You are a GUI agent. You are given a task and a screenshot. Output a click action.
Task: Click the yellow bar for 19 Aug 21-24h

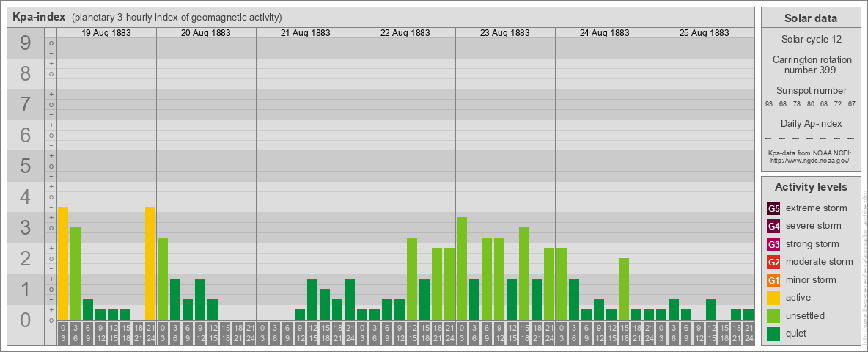(150, 263)
